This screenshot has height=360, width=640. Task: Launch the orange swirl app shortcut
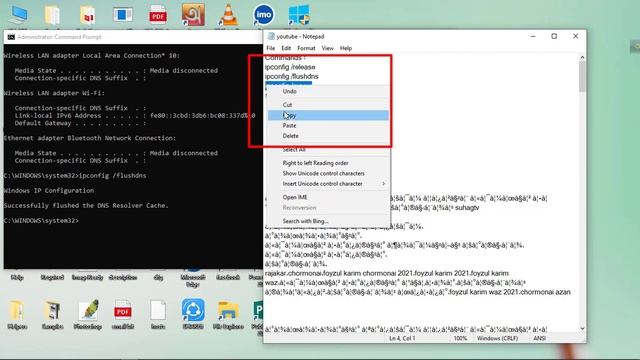pos(193,15)
